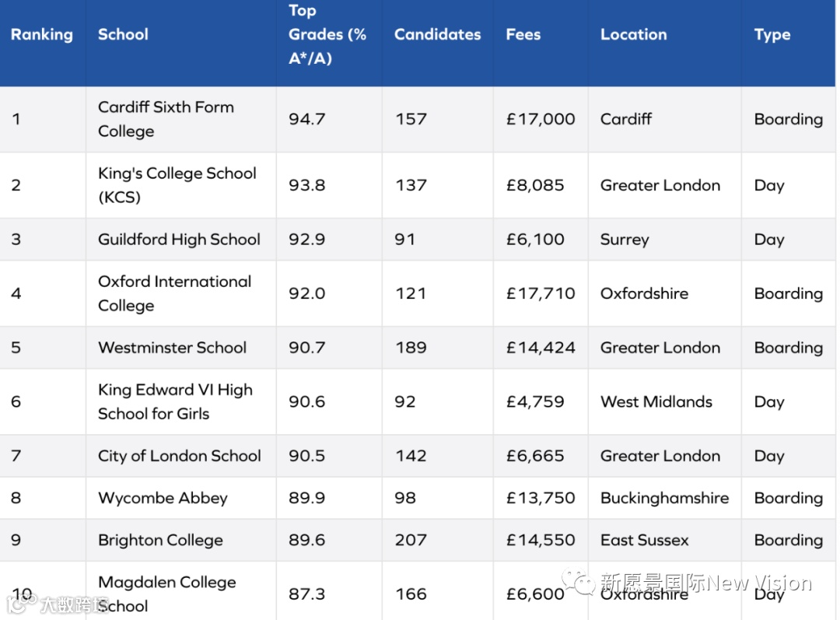Viewport: 840px width, 620px height.
Task: Click the Type column header
Action: pyautogui.click(x=772, y=34)
